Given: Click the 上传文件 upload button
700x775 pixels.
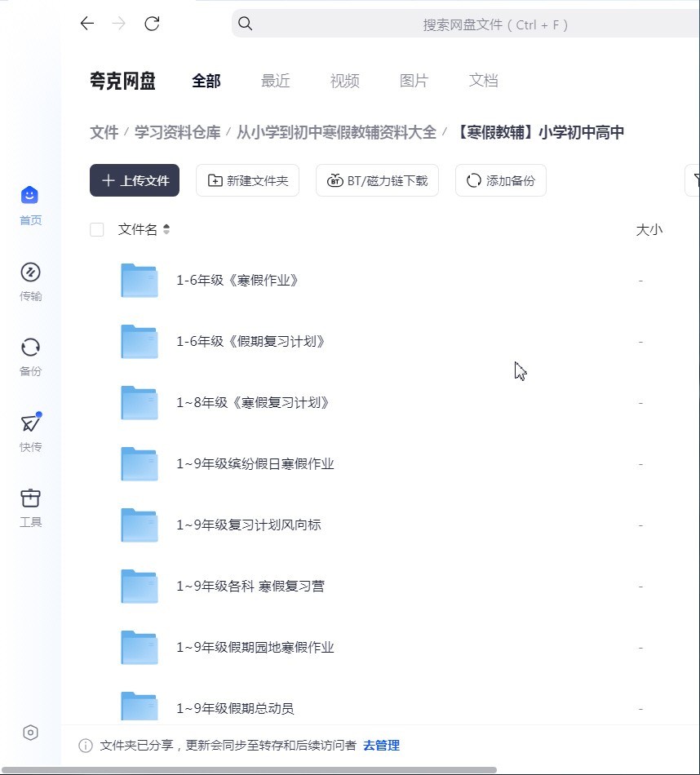Looking at the screenshot, I should pos(135,180).
